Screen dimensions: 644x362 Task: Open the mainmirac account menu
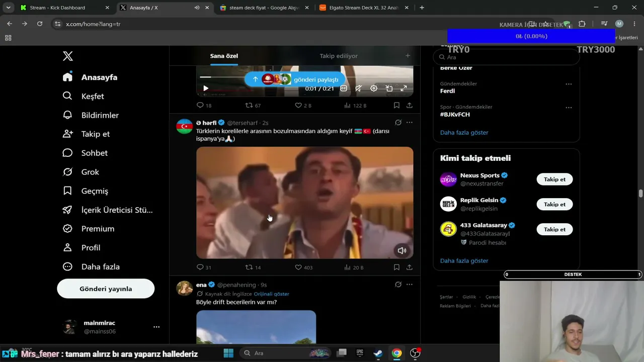[x=110, y=327]
